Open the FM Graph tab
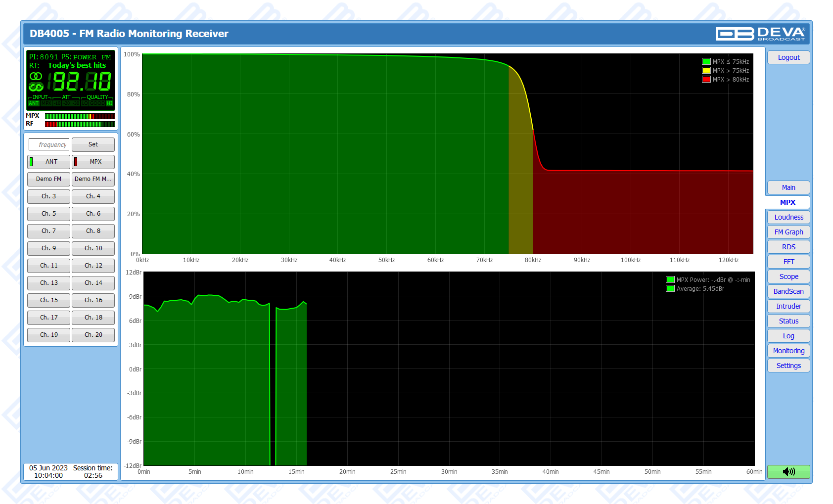 point(788,232)
